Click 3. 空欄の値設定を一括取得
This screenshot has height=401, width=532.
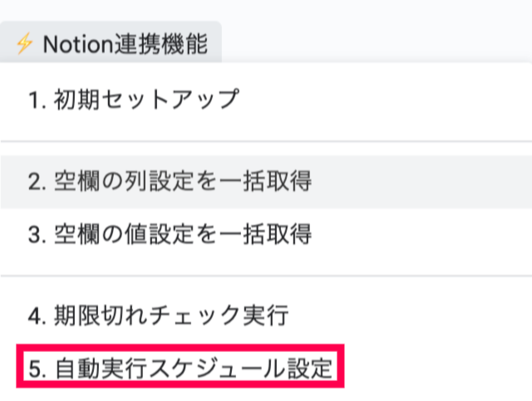[x=170, y=234]
